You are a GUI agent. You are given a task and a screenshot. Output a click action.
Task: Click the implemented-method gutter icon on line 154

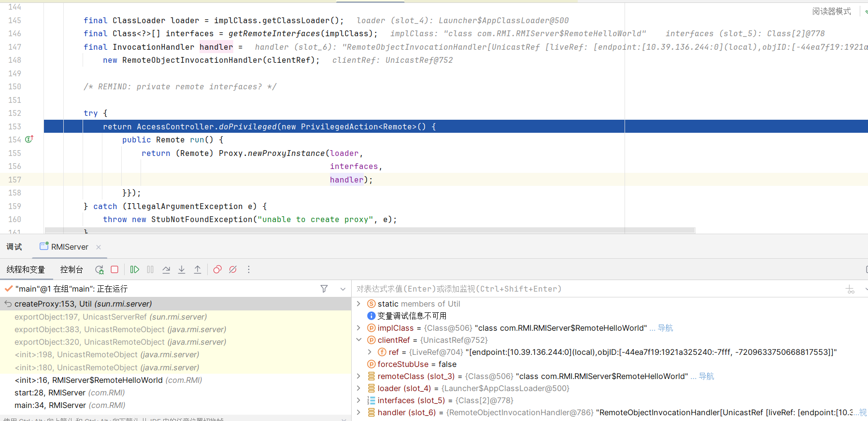(29, 140)
